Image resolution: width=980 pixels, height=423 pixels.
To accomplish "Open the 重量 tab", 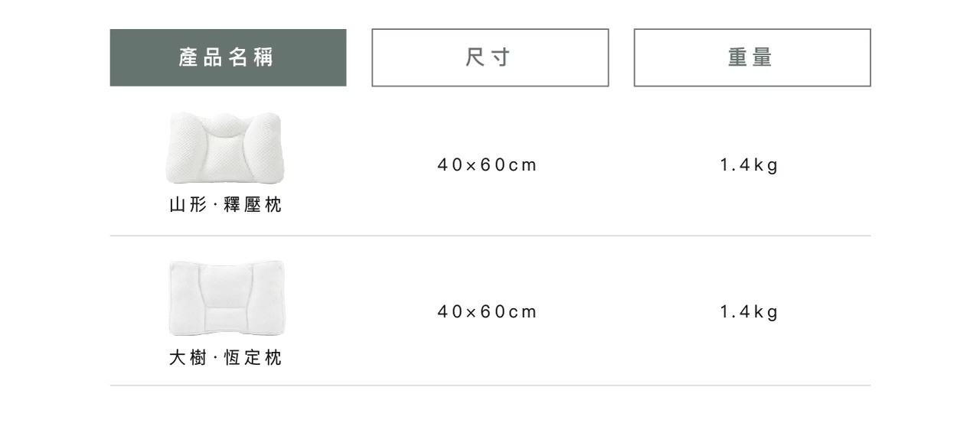I will point(752,57).
